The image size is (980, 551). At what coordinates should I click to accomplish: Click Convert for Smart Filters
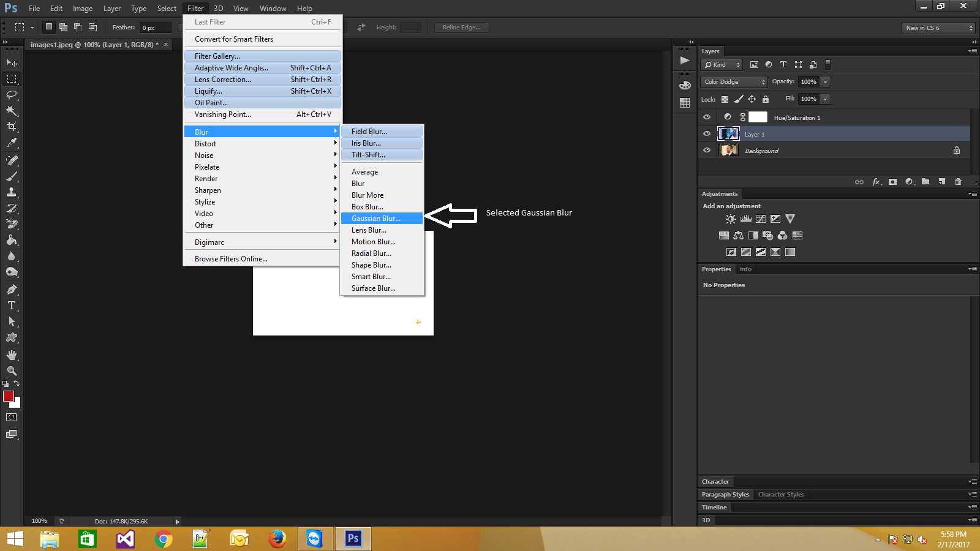point(262,39)
